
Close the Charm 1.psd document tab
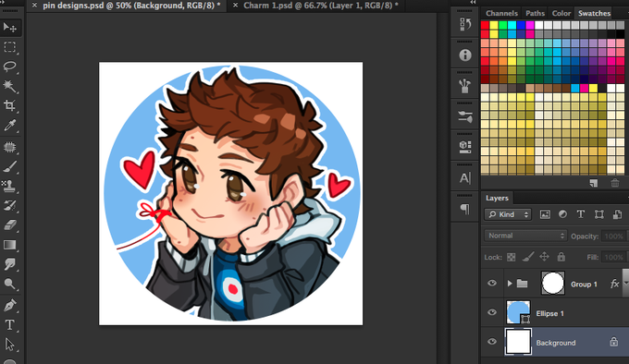coord(236,6)
